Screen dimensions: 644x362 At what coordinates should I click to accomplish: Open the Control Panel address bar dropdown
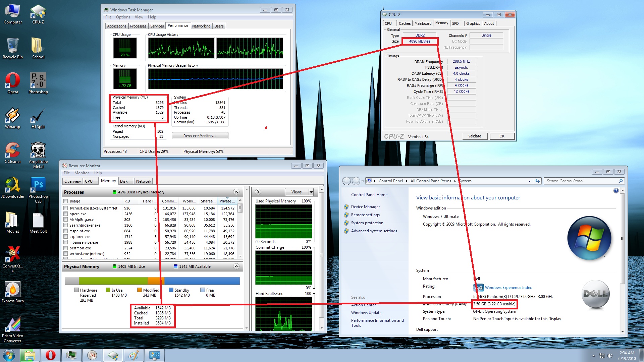click(x=530, y=181)
